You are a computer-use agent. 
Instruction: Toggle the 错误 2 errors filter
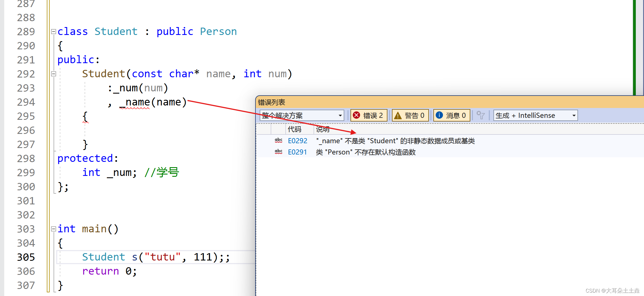(x=369, y=115)
